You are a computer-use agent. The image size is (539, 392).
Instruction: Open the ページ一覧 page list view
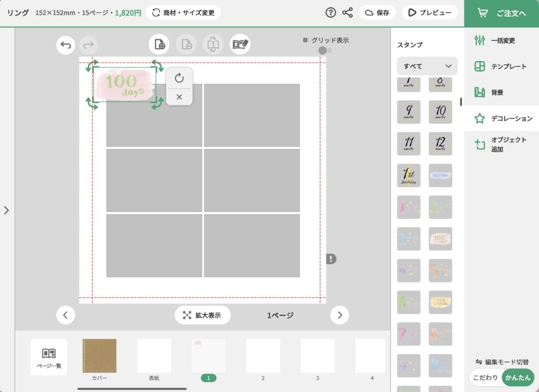point(48,357)
